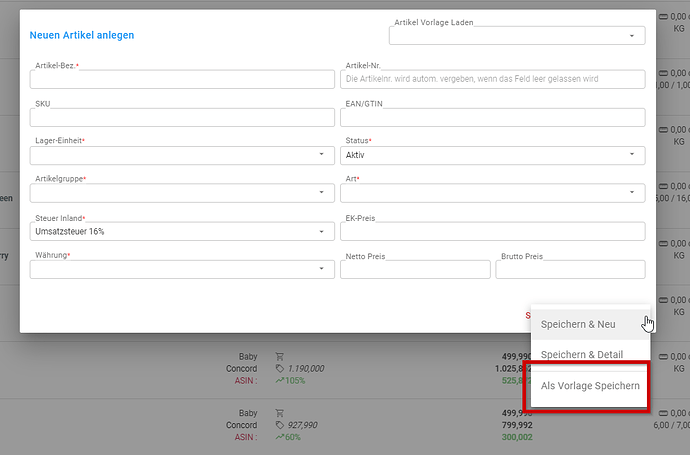Open the Artikel Vorlage Laden dropdown
The height and width of the screenshot is (455, 690).
(517, 36)
